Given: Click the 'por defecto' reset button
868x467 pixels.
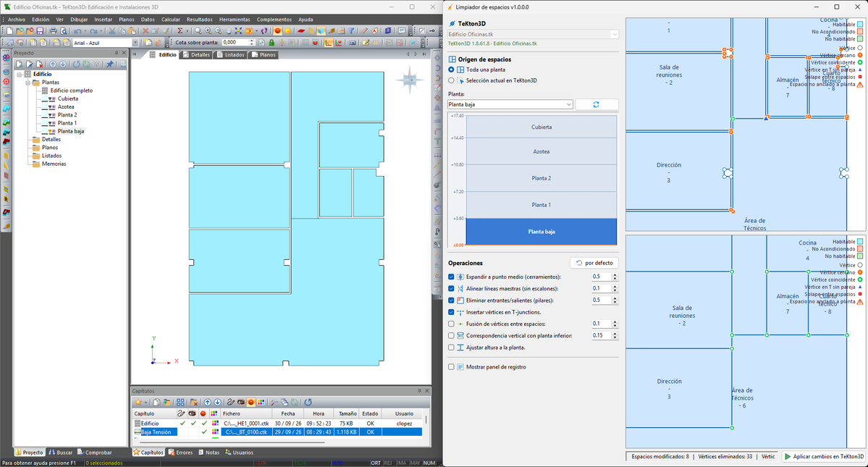Looking at the screenshot, I should pyautogui.click(x=594, y=263).
